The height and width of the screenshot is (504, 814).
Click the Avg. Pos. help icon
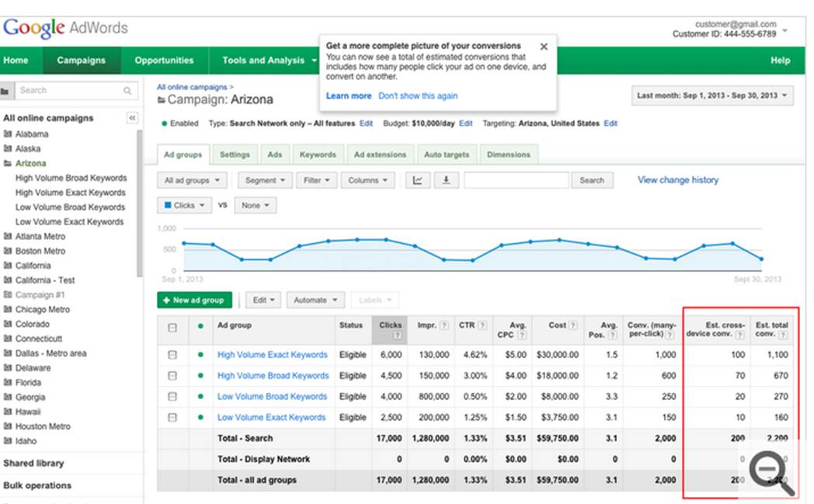pyautogui.click(x=613, y=335)
